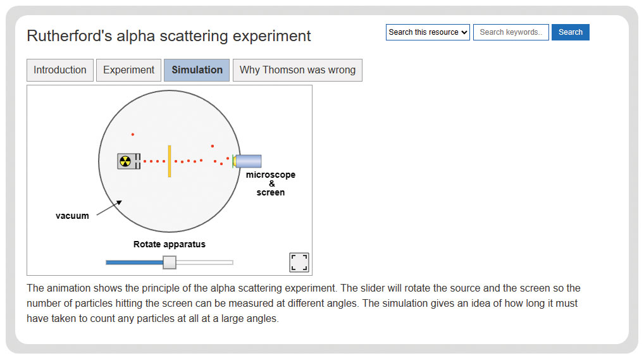Click the lone red particle above the source

point(133,134)
